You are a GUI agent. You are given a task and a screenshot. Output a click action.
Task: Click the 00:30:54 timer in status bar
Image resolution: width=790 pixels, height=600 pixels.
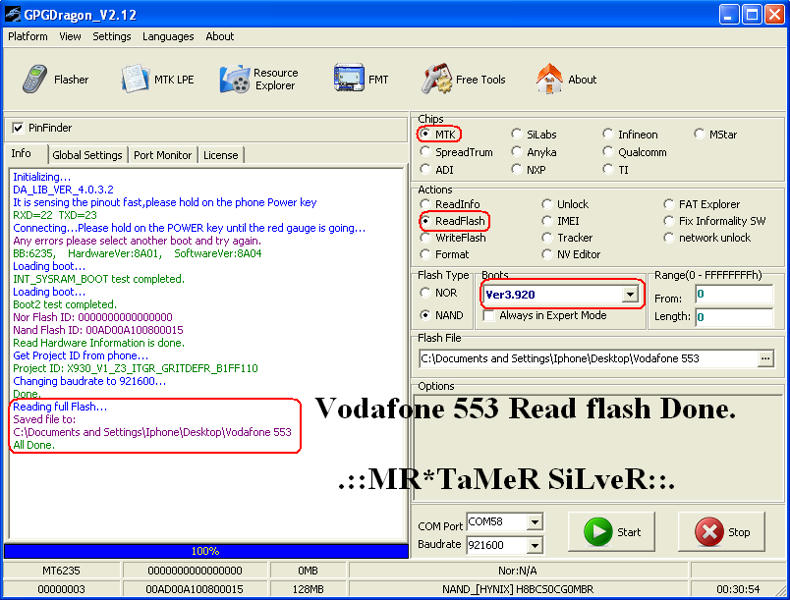click(738, 589)
